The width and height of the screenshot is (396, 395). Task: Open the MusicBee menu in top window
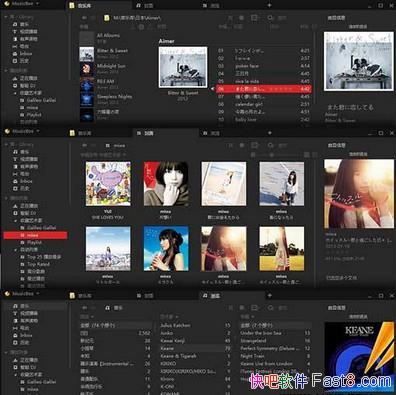pos(22,4)
